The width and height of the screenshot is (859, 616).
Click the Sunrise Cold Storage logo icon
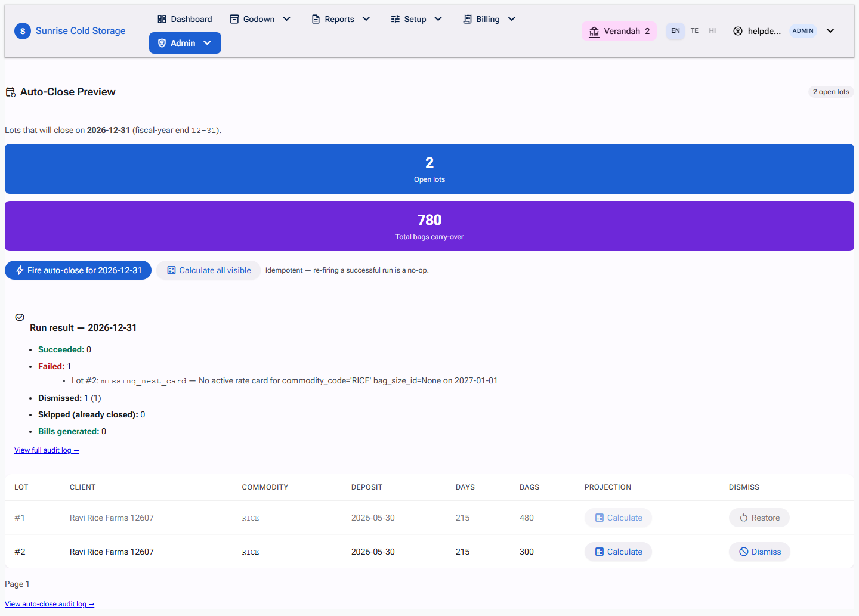point(23,31)
